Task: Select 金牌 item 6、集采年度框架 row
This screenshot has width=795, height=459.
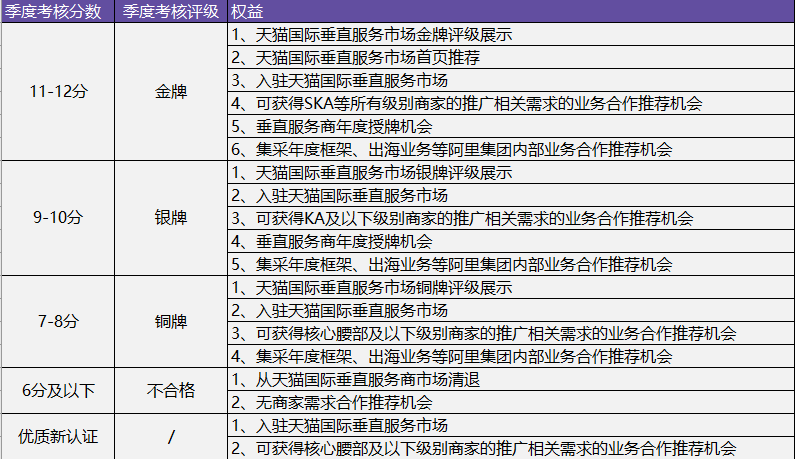Action: (511, 149)
